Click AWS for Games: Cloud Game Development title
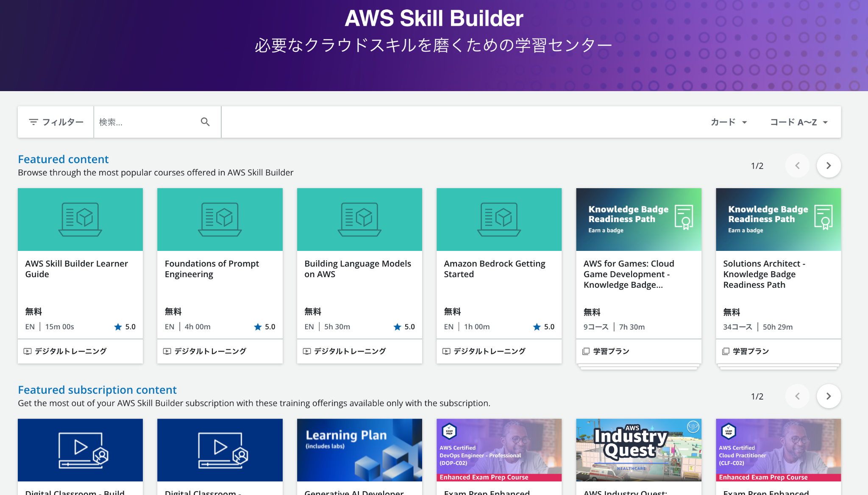The height and width of the screenshot is (495, 868). [629, 274]
